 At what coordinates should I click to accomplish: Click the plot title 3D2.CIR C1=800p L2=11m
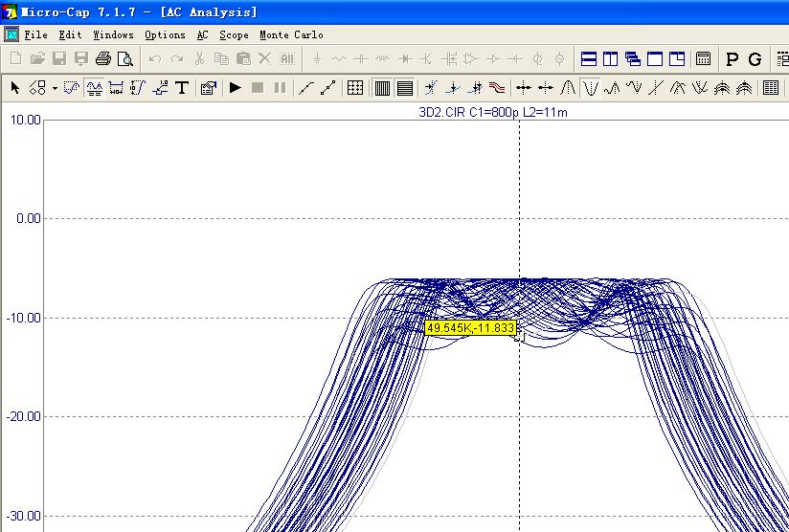[493, 113]
